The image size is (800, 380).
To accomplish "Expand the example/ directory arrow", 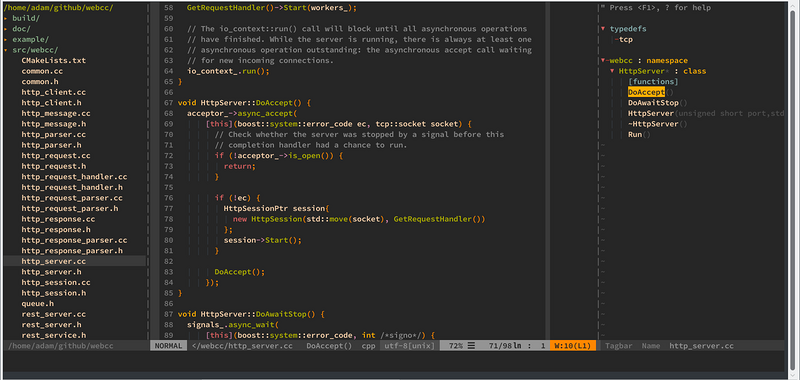I will 6,39.
